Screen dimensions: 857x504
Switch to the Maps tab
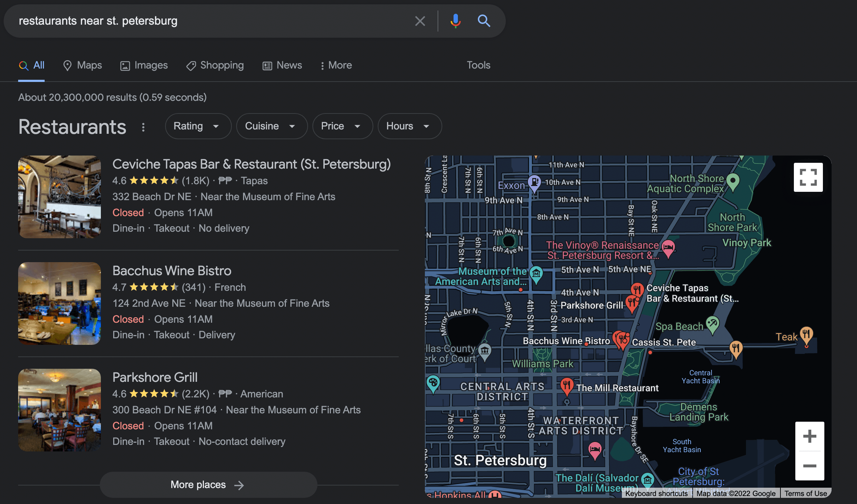(82, 65)
